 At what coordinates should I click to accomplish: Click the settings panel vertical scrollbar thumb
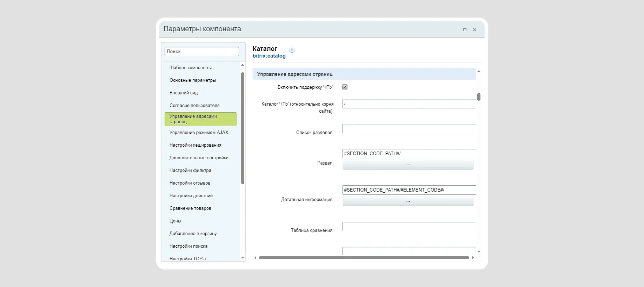click(479, 97)
